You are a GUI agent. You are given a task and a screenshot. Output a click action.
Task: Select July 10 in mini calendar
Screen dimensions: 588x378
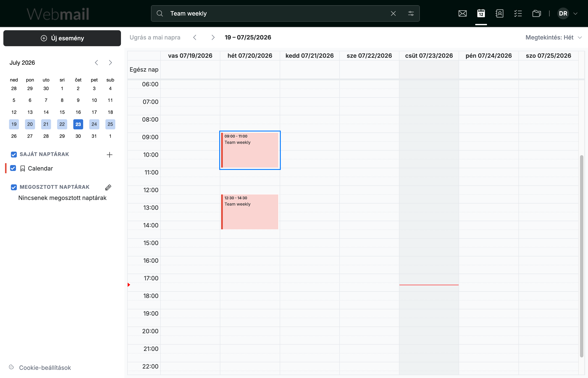[x=94, y=100]
